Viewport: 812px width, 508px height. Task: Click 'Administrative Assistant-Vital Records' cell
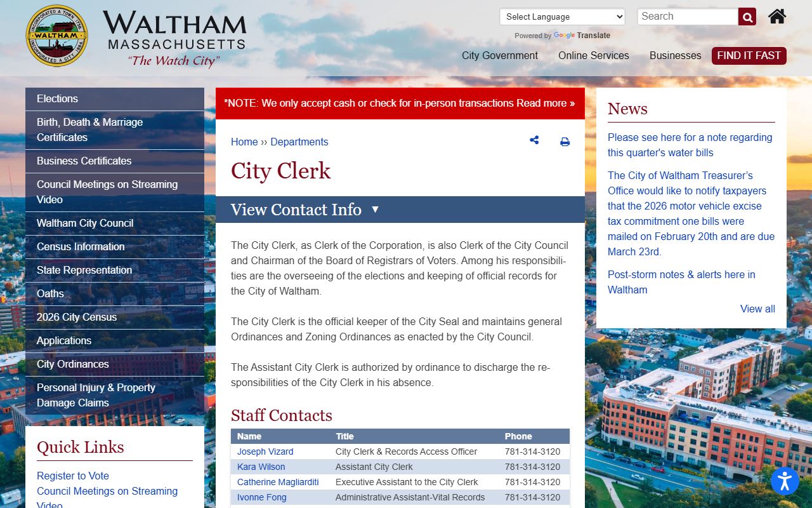point(410,497)
